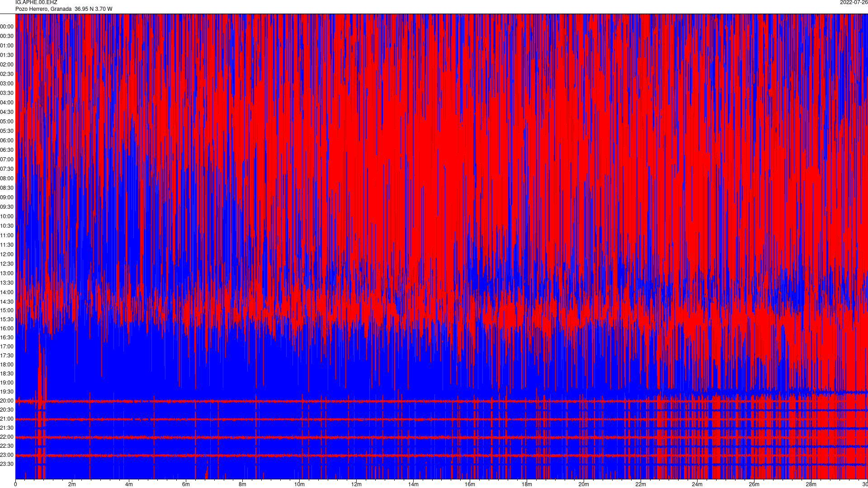This screenshot has height=488, width=868.
Task: Click the 18:00 time label
Action: click(x=7, y=365)
